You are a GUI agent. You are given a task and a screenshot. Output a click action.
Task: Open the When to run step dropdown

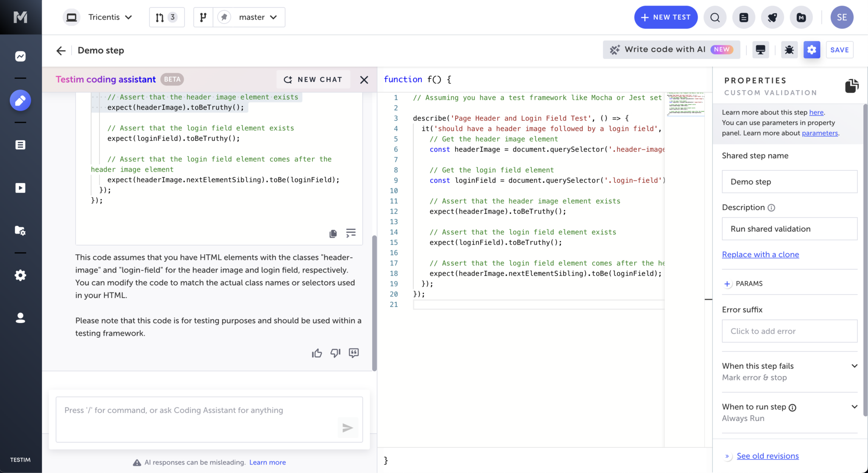tap(854, 407)
